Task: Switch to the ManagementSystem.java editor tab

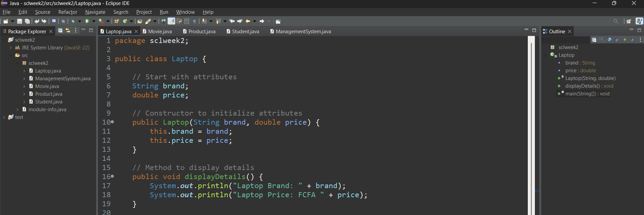Action: click(301, 31)
